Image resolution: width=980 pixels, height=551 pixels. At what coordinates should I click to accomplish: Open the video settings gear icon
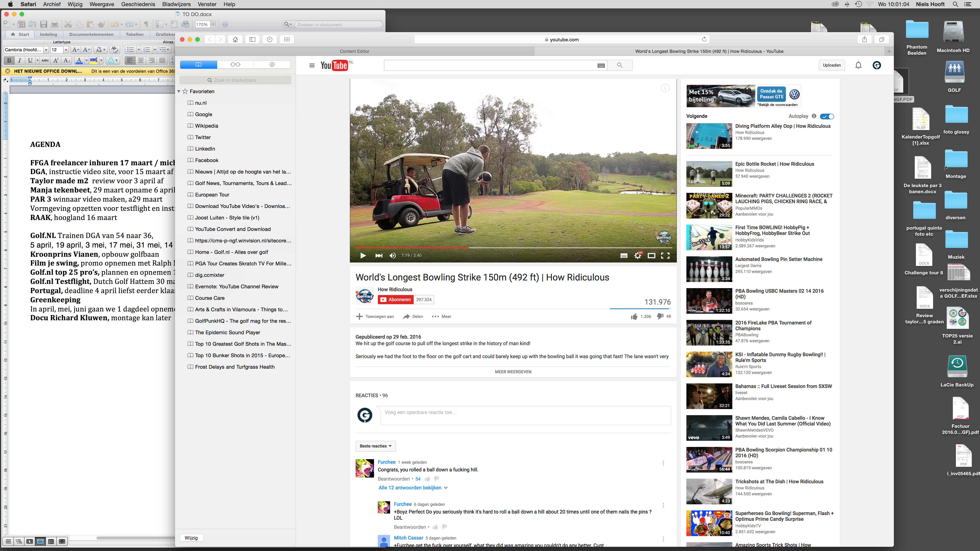(638, 256)
